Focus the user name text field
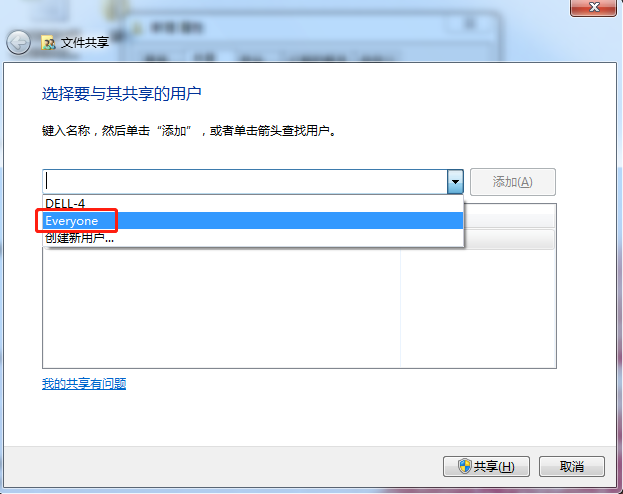The height and width of the screenshot is (494, 623). pyautogui.click(x=245, y=182)
